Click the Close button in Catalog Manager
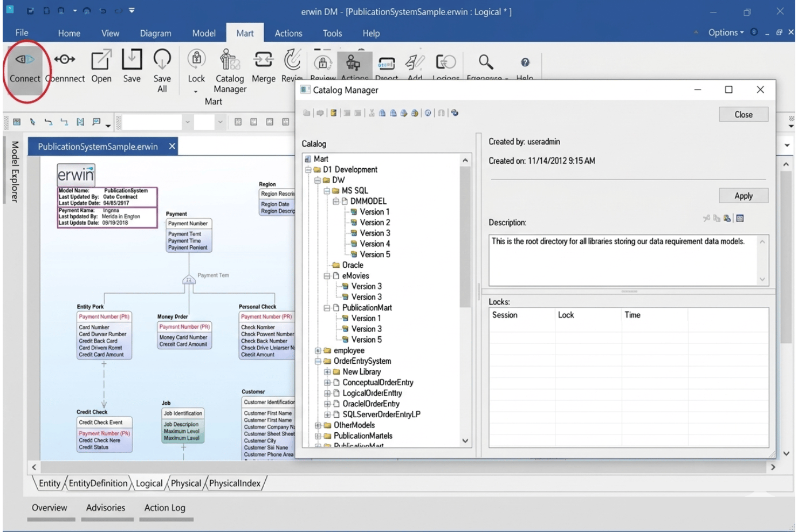798x532 pixels. (744, 114)
